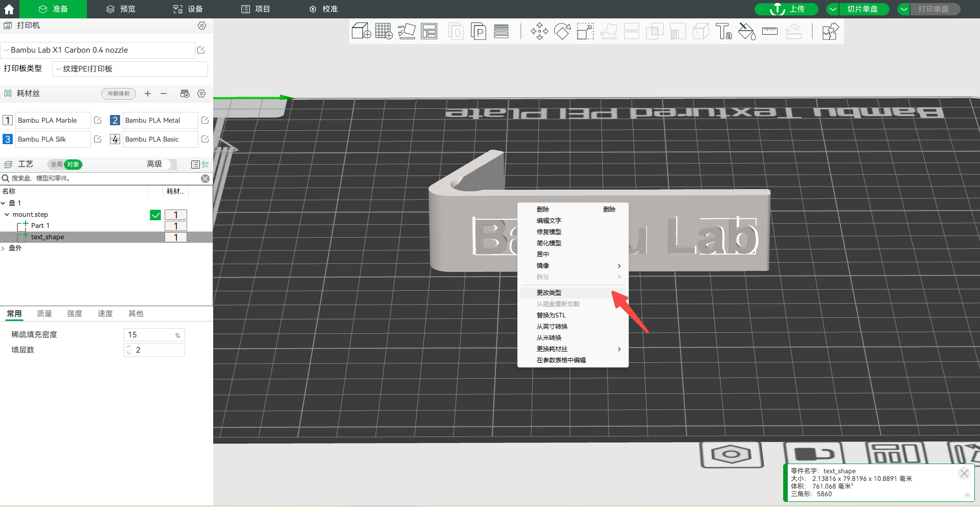This screenshot has height=507, width=980.
Task: Switch to the 预览 tab
Action: (121, 9)
